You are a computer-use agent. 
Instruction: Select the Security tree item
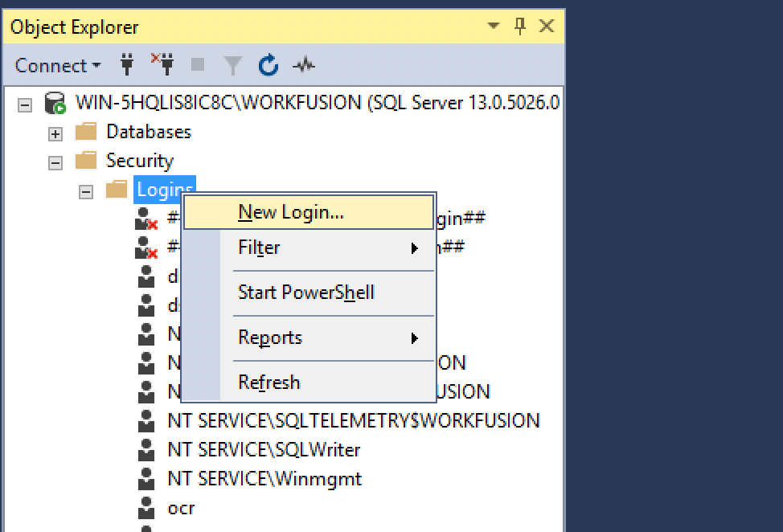pyautogui.click(x=139, y=161)
